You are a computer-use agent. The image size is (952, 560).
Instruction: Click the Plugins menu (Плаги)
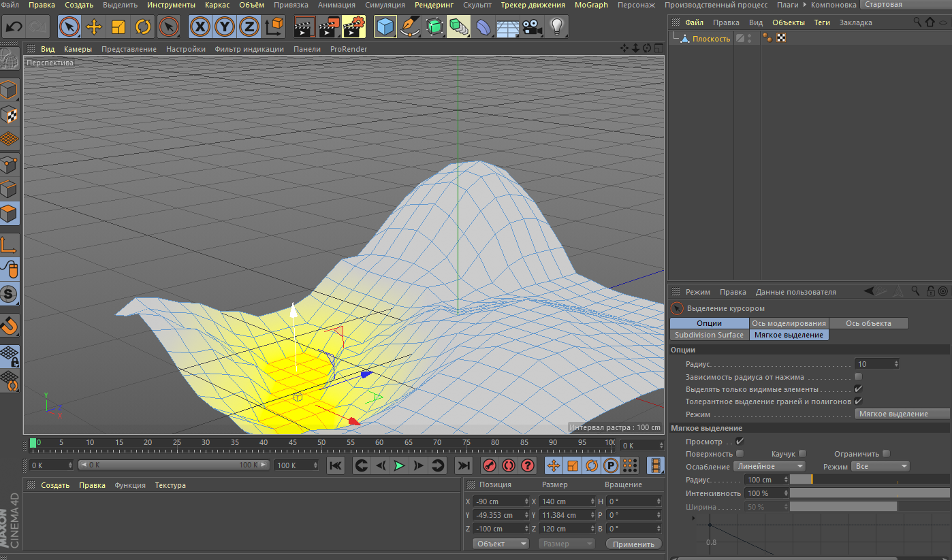(x=788, y=5)
